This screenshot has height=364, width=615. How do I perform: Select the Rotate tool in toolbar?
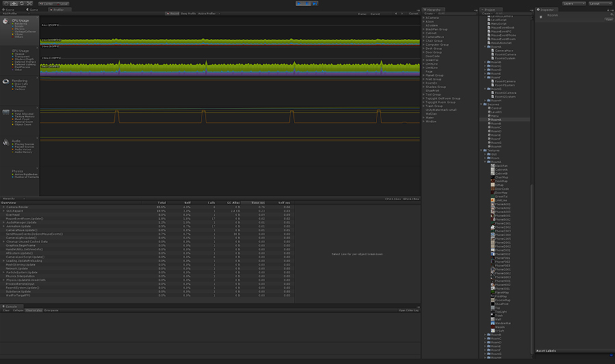coord(22,3)
